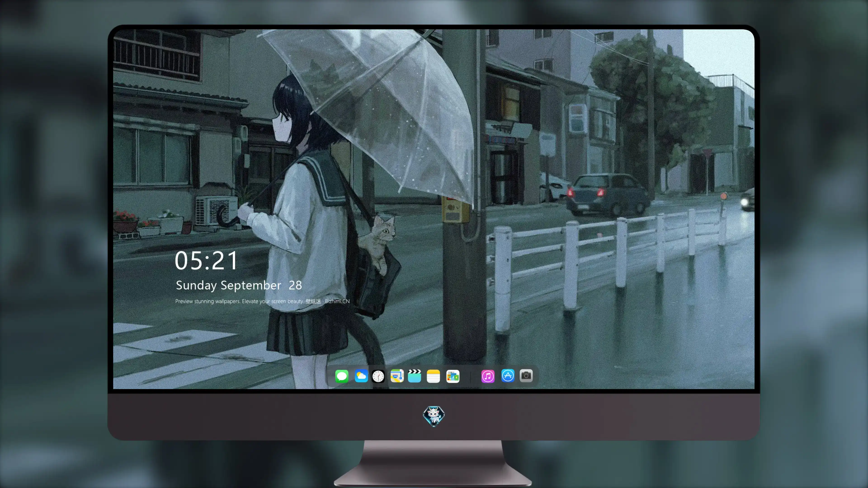This screenshot has height=488, width=868.
Task: Open the App Store icon
Action: coord(508,375)
